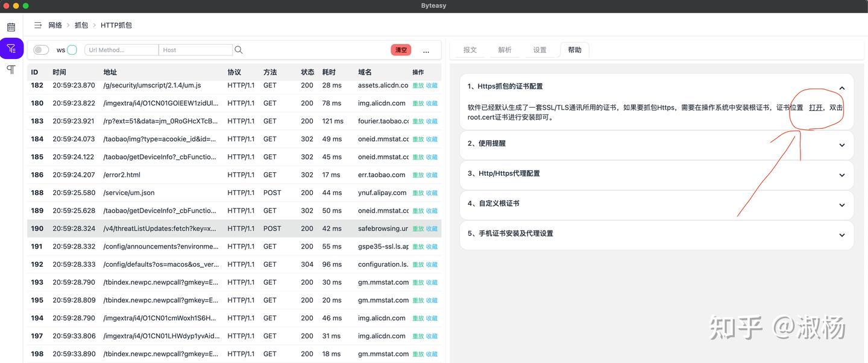Focus the Url Method input field
Screen dimensions: 868x363
pos(122,50)
